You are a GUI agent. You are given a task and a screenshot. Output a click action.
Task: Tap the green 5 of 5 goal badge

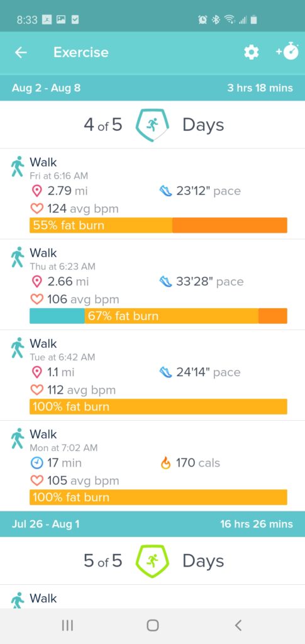pos(152,561)
